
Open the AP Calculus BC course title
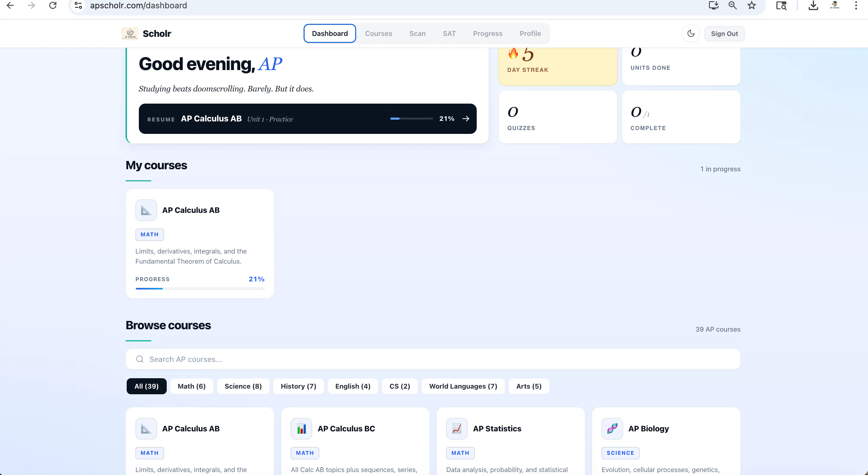point(346,428)
